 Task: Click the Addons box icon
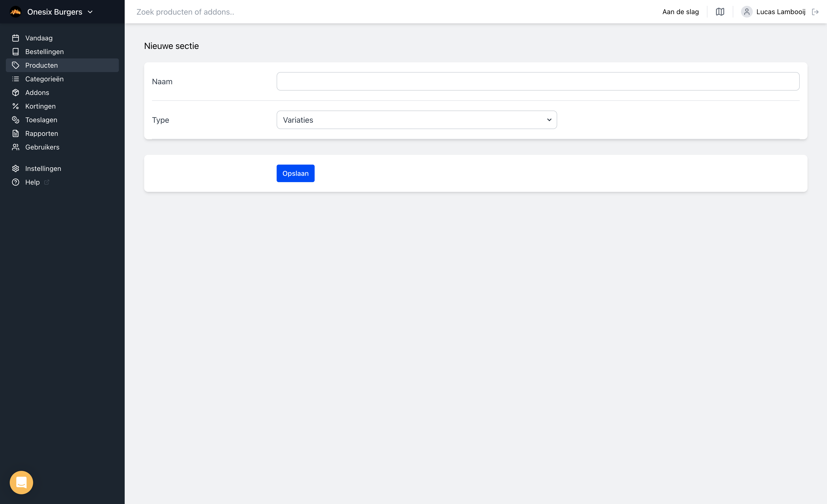point(15,93)
